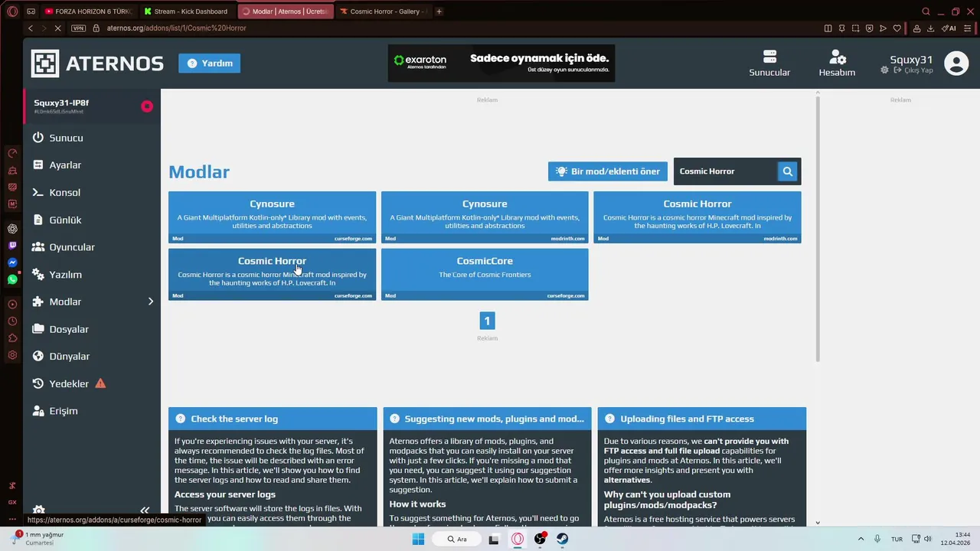Collapse the sidebar with double-arrow icon
Image resolution: width=980 pixels, height=551 pixels.
(x=145, y=510)
